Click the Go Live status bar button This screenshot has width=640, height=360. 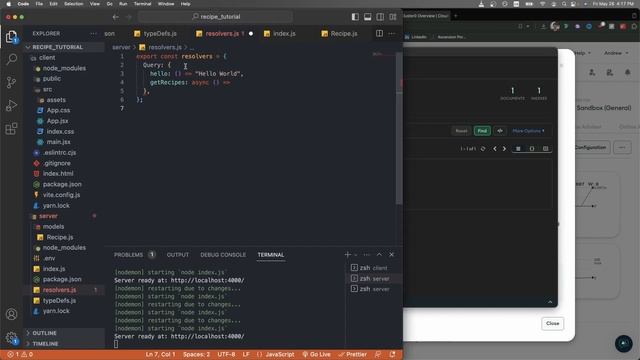click(x=316, y=354)
